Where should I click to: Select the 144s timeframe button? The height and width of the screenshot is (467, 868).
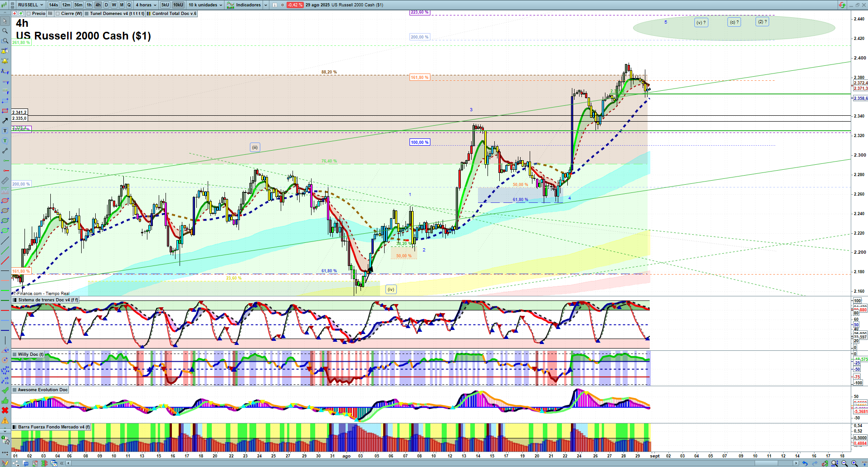click(54, 5)
